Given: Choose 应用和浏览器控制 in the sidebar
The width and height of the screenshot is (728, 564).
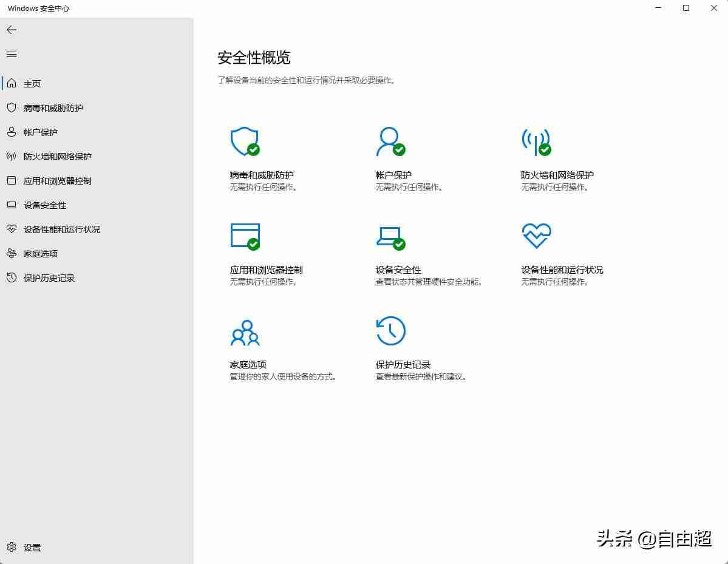Looking at the screenshot, I should click(57, 181).
